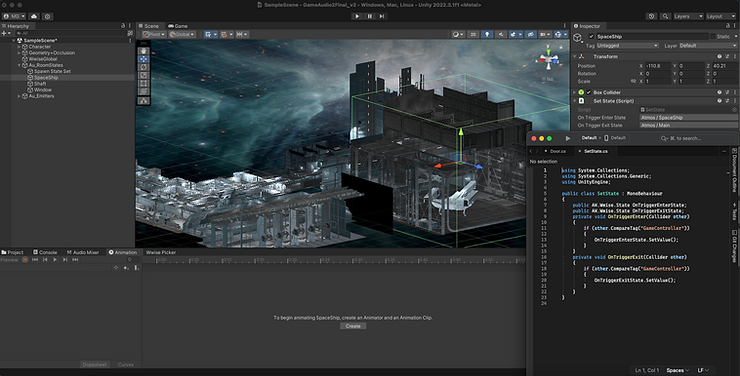
Task: Collapse Au_RoomStates in Hierarchy
Action: (19, 65)
